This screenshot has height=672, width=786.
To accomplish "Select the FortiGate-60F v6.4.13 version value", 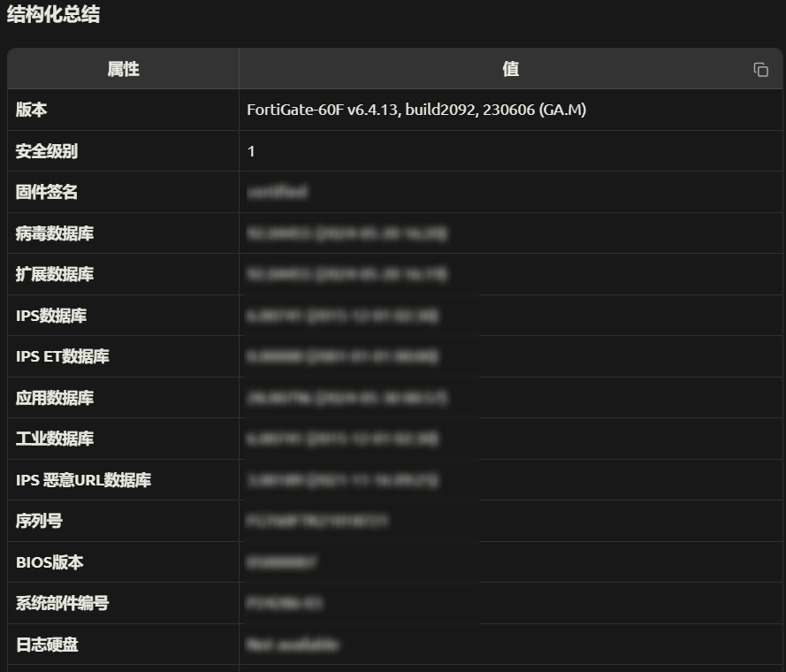I will 416,110.
